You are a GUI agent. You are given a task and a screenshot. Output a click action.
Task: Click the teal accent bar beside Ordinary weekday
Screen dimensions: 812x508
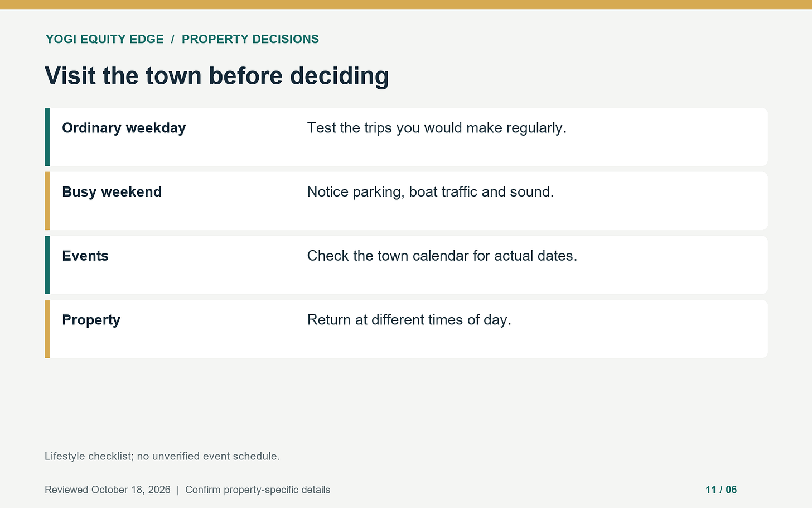point(47,137)
